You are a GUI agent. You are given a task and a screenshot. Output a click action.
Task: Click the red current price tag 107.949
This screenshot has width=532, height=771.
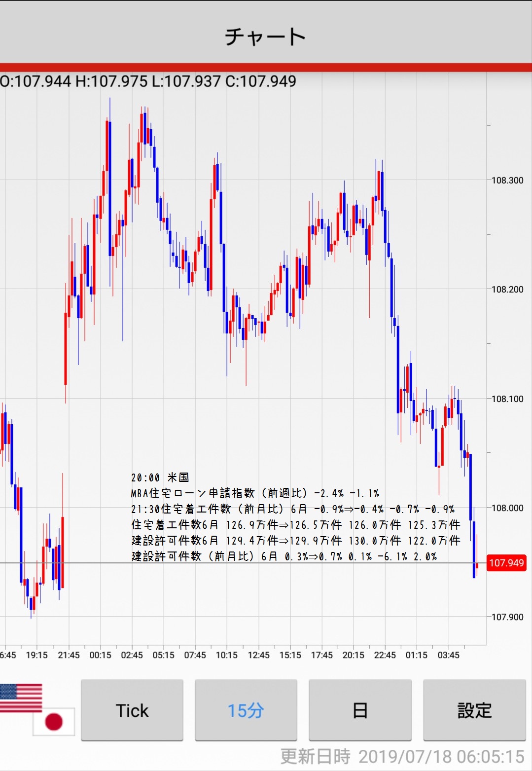coord(506,563)
